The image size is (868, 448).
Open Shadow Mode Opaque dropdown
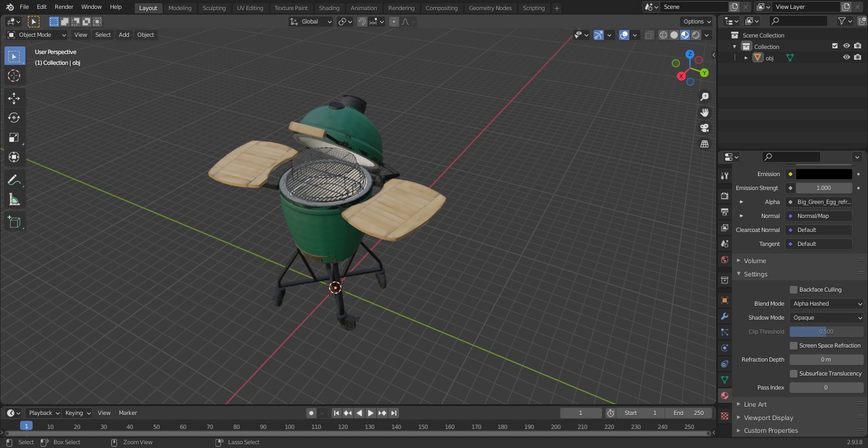[827, 318]
